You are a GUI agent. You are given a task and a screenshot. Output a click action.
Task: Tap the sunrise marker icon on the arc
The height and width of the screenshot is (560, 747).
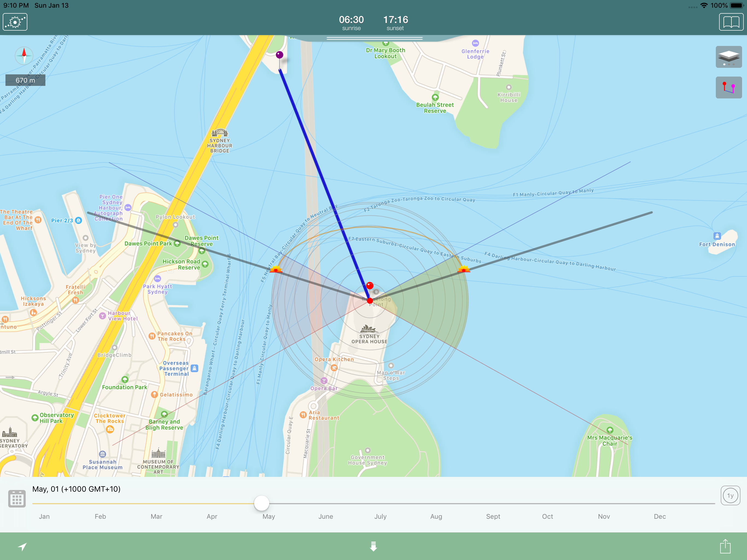[464, 269]
